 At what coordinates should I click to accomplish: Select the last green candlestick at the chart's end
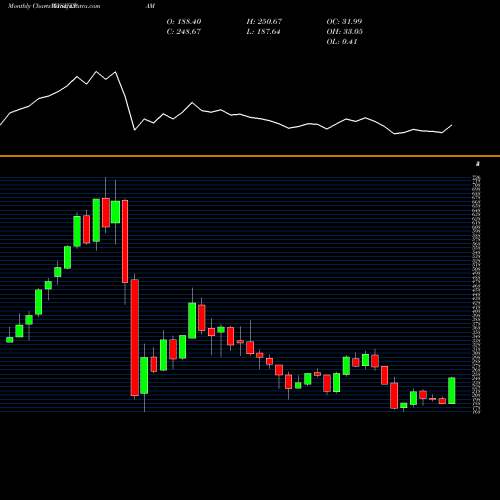click(452, 391)
